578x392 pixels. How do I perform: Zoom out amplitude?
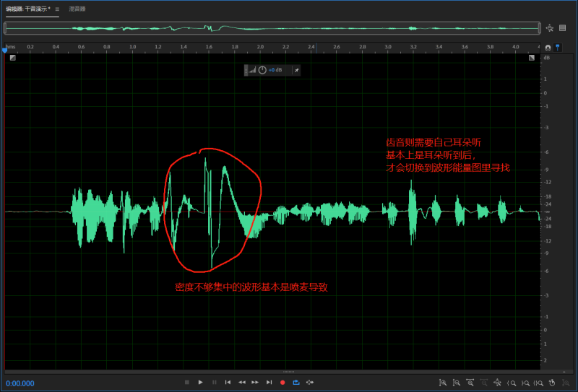click(x=457, y=382)
